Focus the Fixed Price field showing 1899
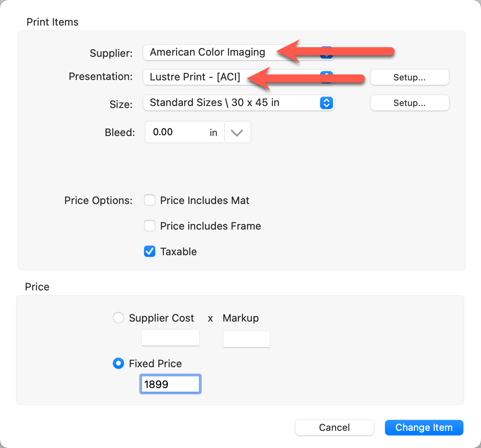481x448 pixels. coord(170,384)
